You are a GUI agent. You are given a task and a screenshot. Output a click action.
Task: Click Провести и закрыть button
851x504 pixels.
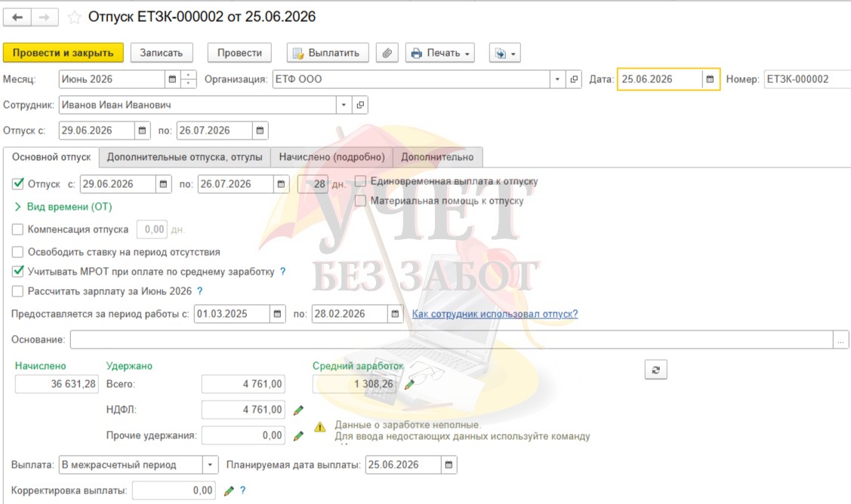(x=63, y=53)
